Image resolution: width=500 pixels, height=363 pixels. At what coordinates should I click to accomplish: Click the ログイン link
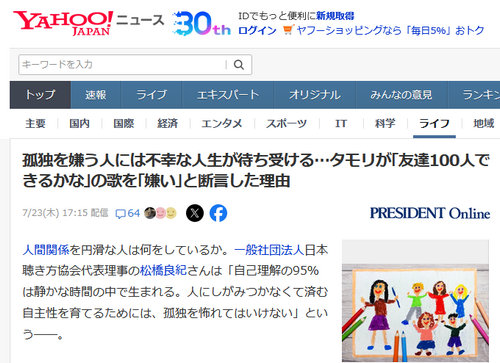(x=257, y=31)
